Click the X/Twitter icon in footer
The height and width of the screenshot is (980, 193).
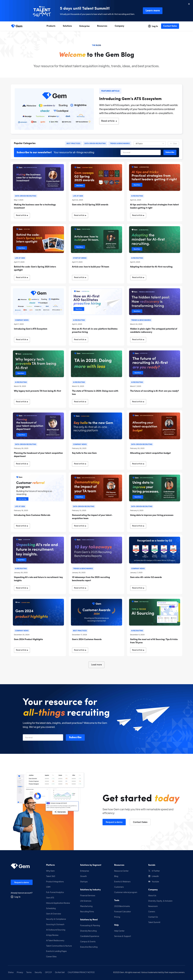tap(149, 871)
